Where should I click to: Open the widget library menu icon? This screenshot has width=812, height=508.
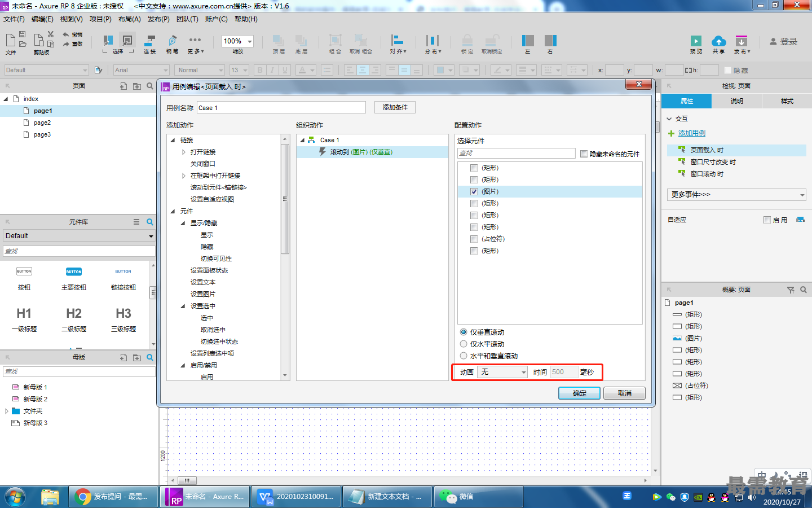[136, 222]
